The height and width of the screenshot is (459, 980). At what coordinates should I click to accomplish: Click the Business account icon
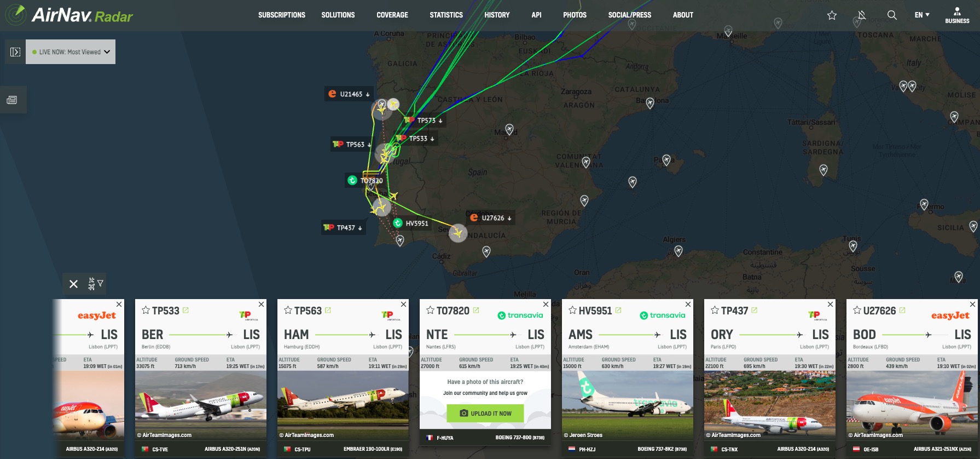[x=957, y=15]
